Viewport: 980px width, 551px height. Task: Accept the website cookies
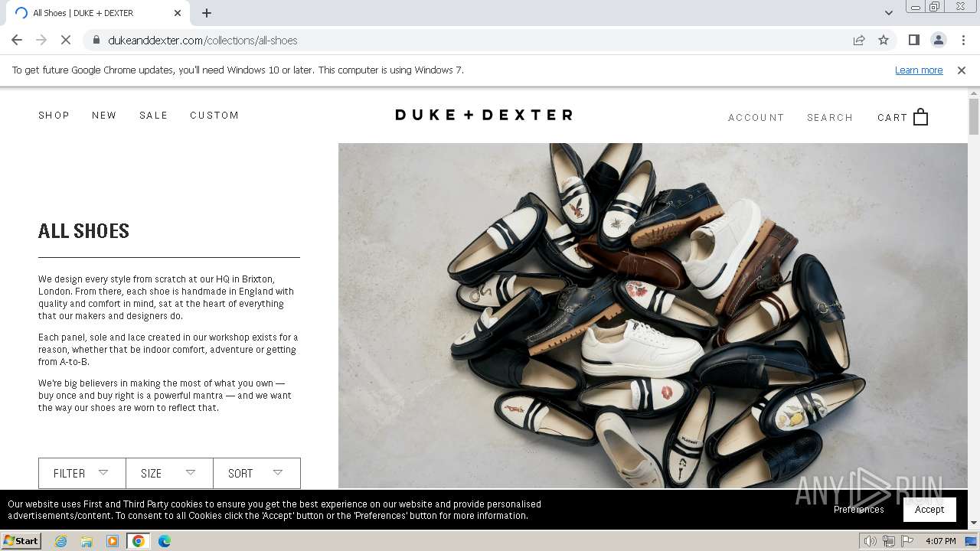pyautogui.click(x=929, y=510)
